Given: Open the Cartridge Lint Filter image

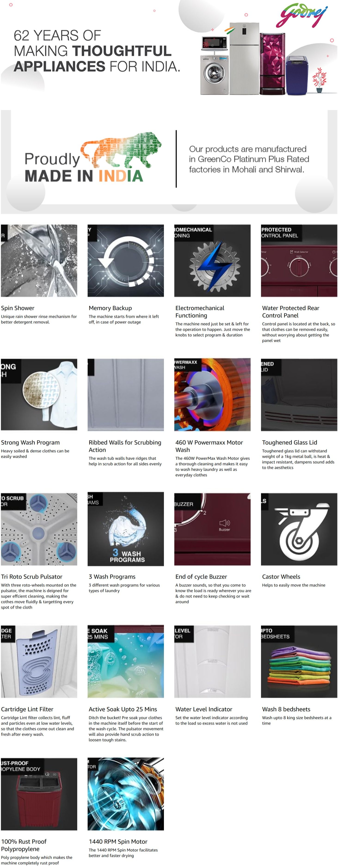Looking at the screenshot, I should click(39, 661).
